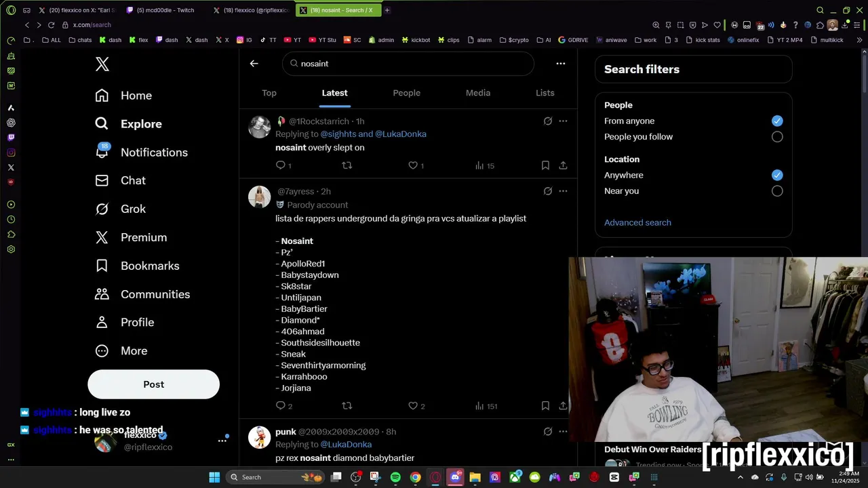Open the @sighhts mention link
Viewport: 868px width, 488px height.
coord(338,134)
